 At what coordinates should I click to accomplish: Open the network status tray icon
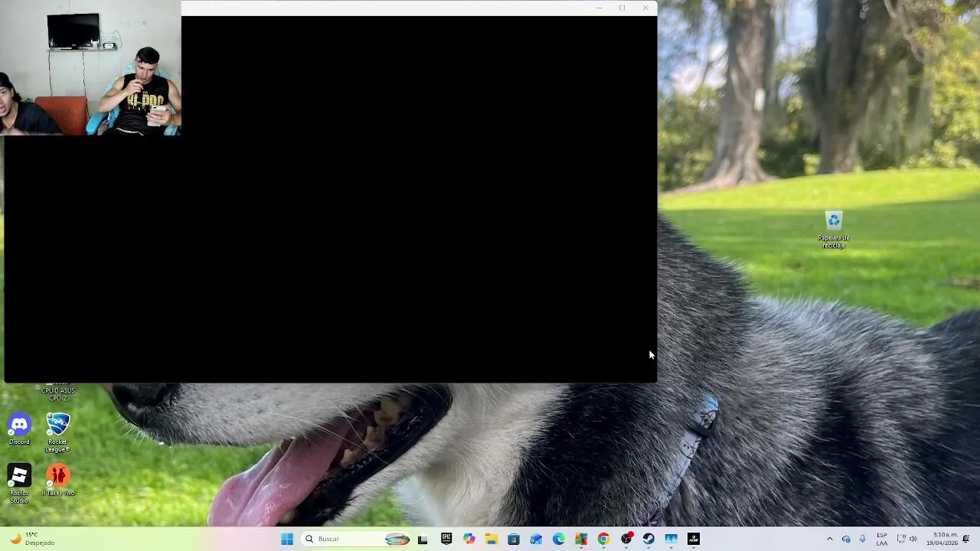[x=901, y=539]
